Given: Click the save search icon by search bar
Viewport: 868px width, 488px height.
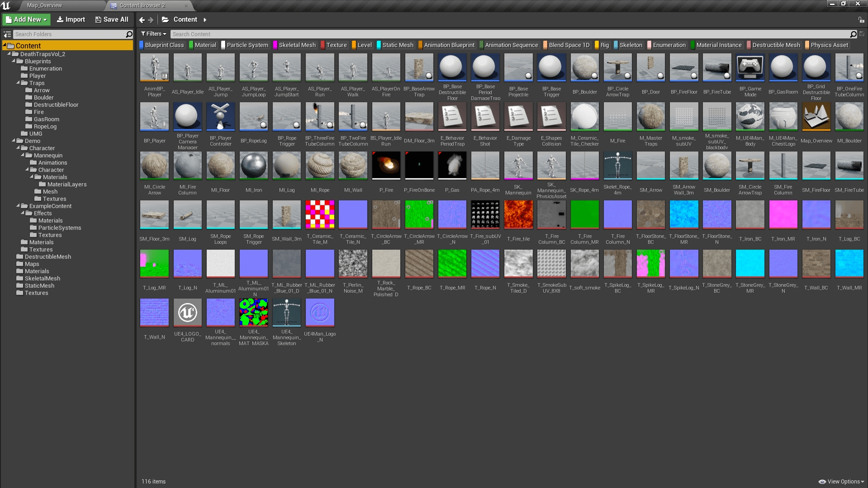Looking at the screenshot, I should pyautogui.click(x=862, y=34).
